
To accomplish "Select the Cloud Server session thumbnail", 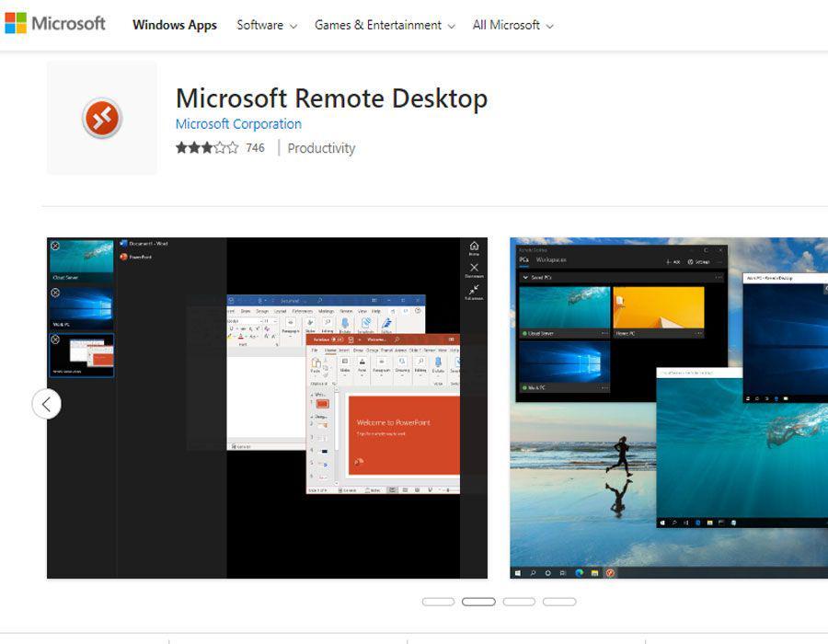I will [81, 260].
